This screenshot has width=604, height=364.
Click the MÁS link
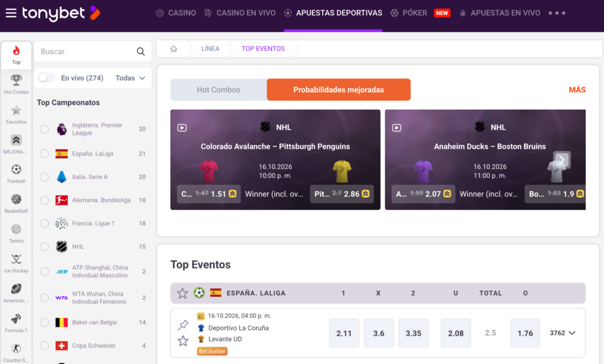(x=577, y=90)
